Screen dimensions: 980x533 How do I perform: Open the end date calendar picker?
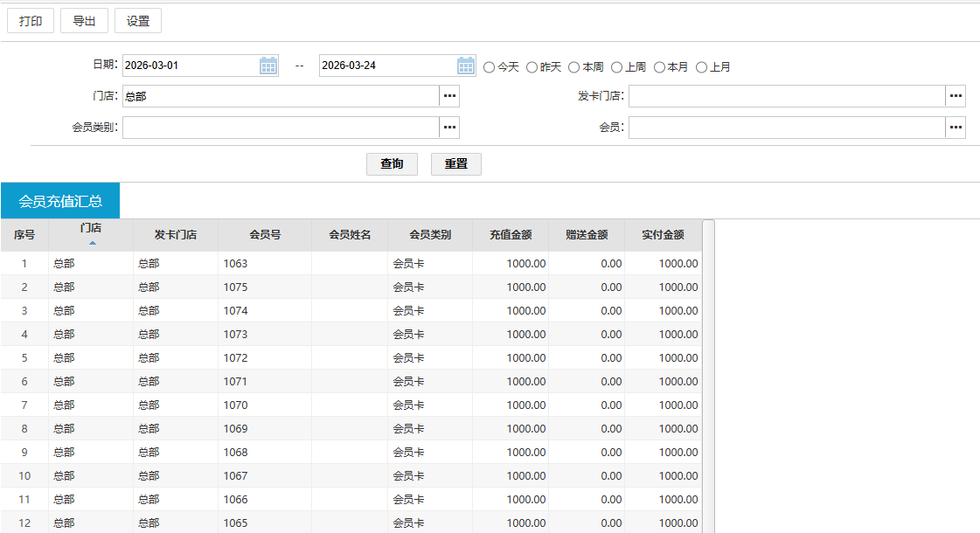coord(466,66)
